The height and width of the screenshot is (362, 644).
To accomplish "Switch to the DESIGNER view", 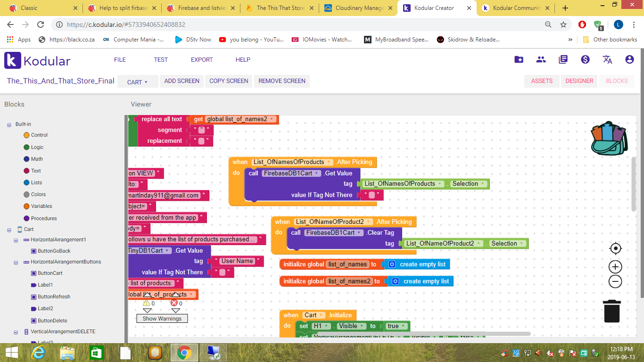I will 579,81.
